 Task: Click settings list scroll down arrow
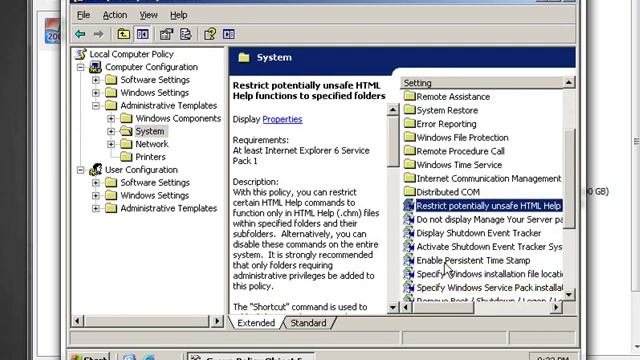(569, 294)
